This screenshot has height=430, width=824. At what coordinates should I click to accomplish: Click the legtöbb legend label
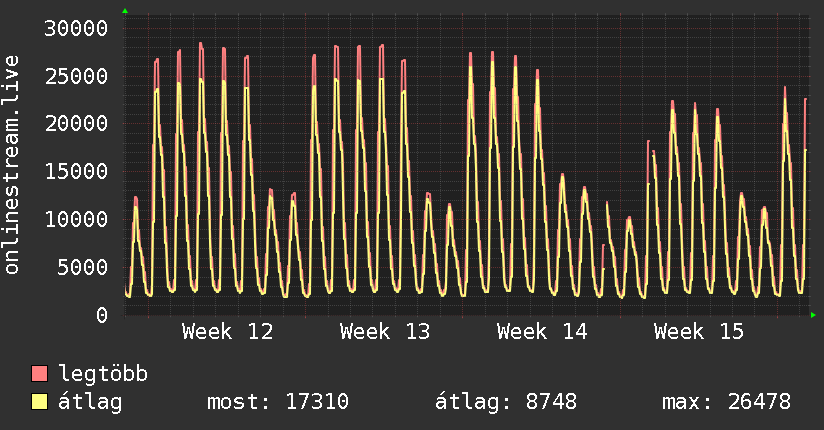[x=103, y=374]
